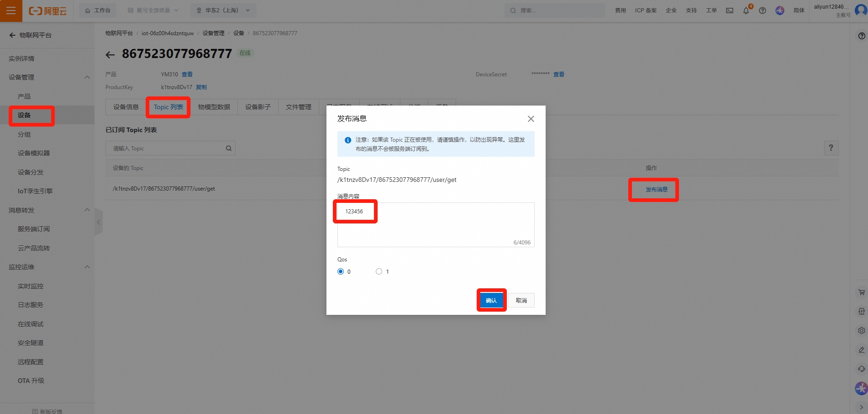The image size is (868, 414).
Task: Click the Aliyun logo
Action: 47,11
